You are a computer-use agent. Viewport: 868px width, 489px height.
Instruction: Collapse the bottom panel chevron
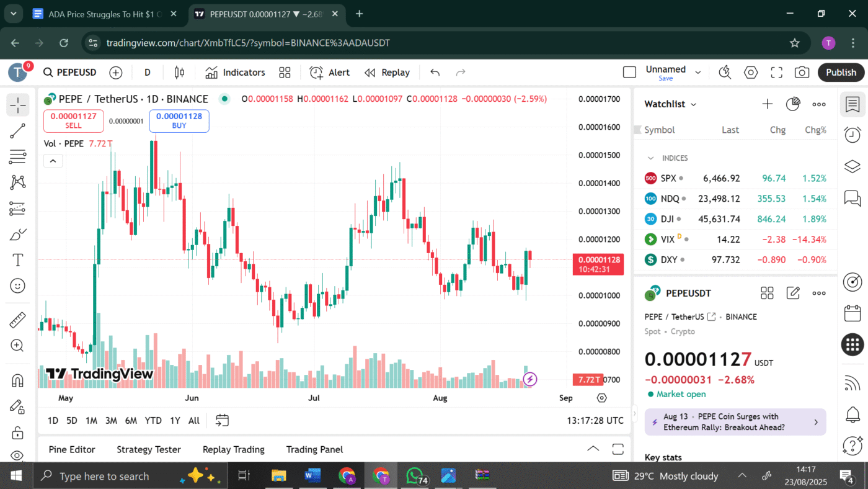(593, 449)
